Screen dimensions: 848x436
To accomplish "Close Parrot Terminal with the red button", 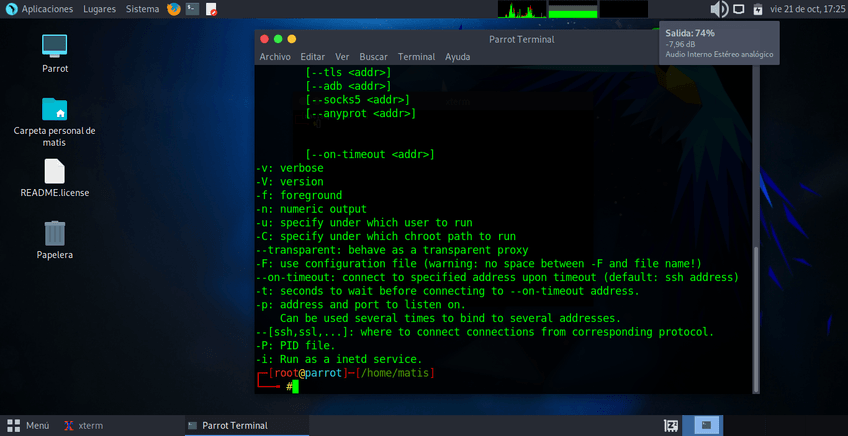I will 264,39.
